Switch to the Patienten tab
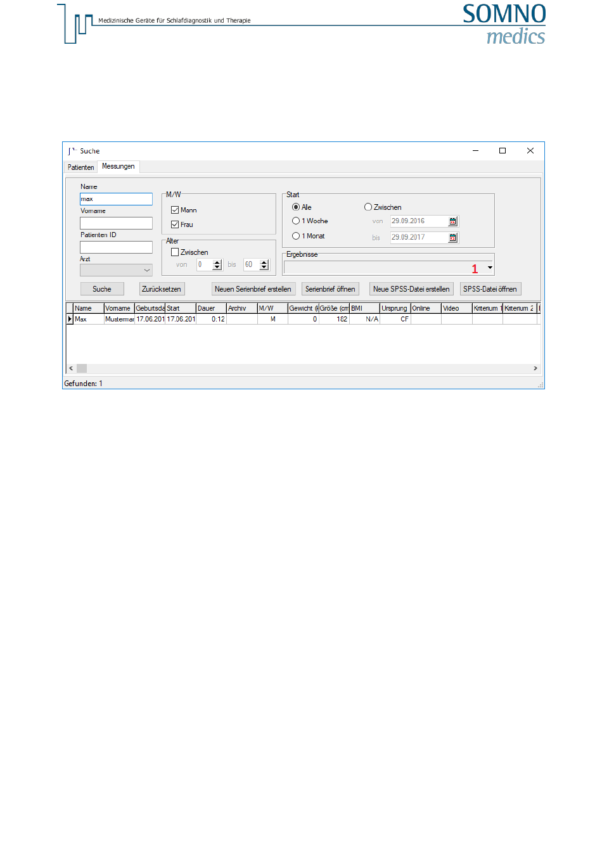The image size is (602, 868). click(x=81, y=167)
